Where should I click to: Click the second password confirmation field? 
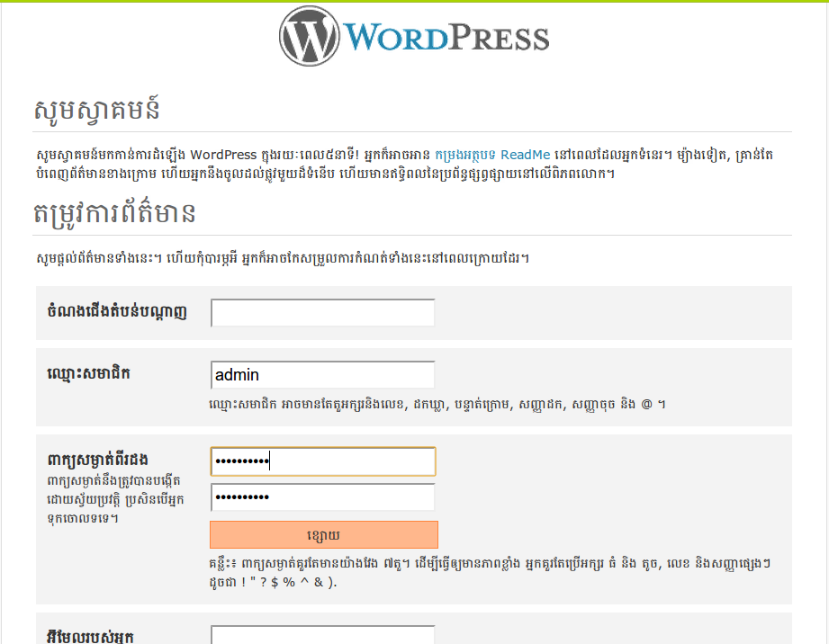(x=322, y=497)
